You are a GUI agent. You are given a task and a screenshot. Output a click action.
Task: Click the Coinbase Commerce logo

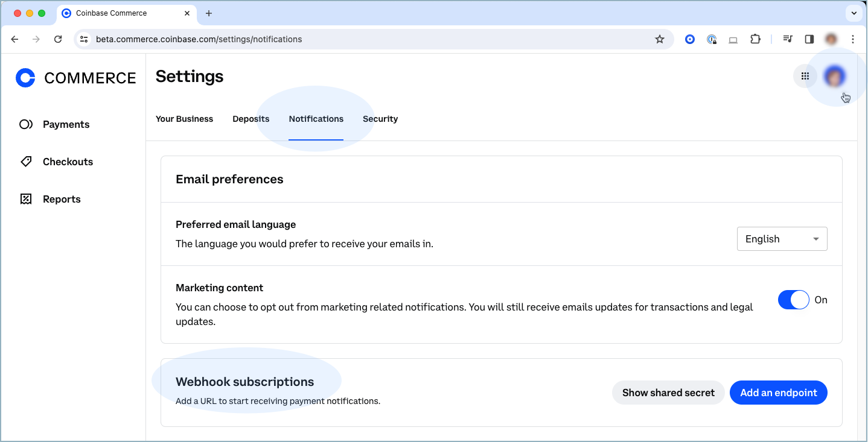[76, 78]
